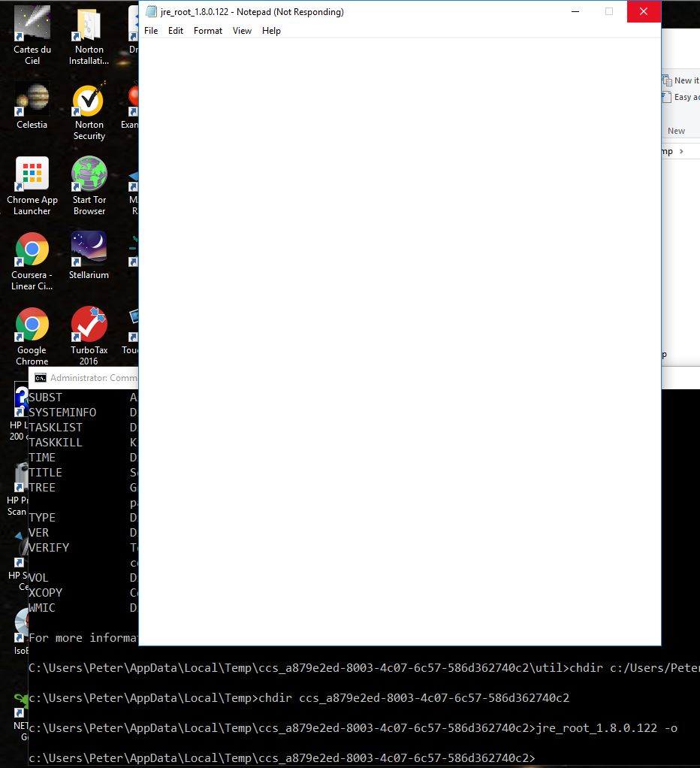The height and width of the screenshot is (768, 700).
Task: Open the File menu in Notepad
Action: [151, 30]
